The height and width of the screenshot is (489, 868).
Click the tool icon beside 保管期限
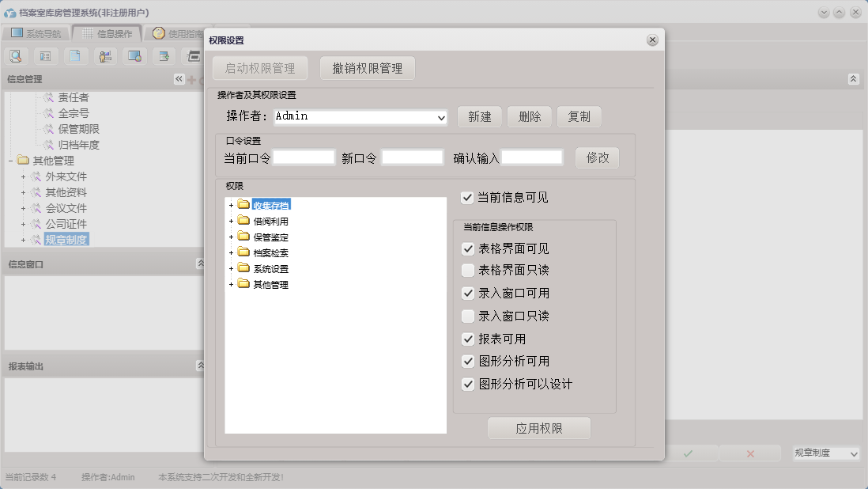pyautogui.click(x=49, y=128)
